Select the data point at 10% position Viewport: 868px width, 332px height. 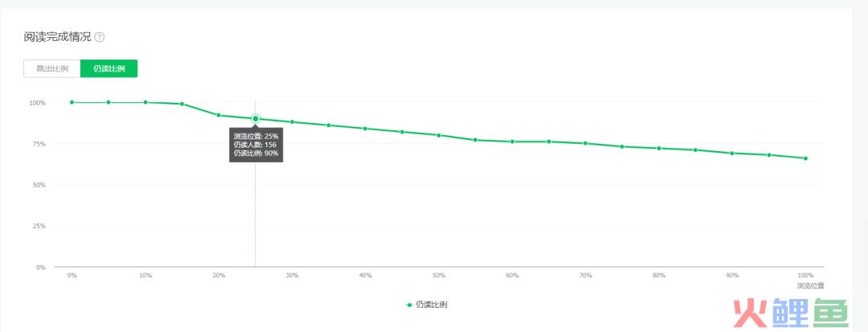pos(145,102)
